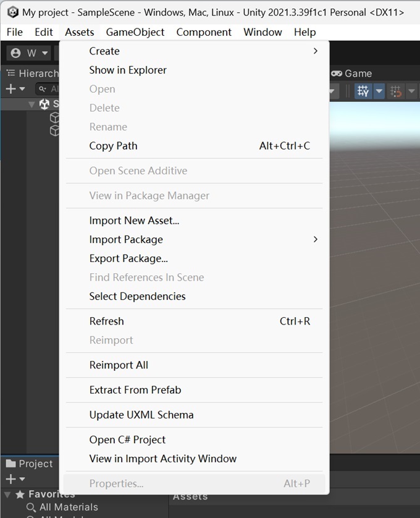Collapse the Favorites folder triangle
The image size is (420, 518).
pos(7,495)
